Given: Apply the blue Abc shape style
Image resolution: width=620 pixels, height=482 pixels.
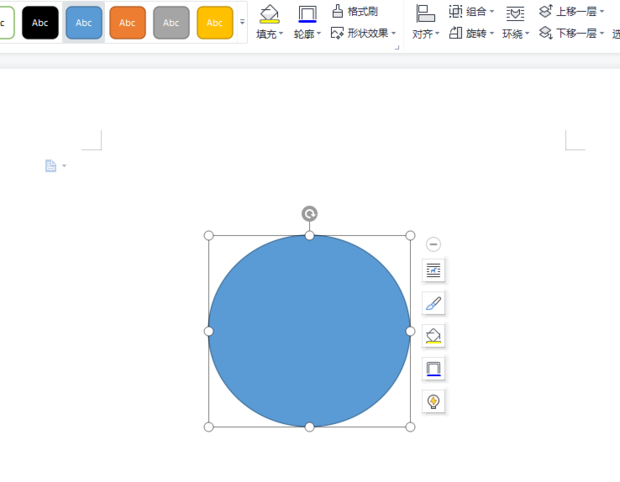Looking at the screenshot, I should point(84,23).
